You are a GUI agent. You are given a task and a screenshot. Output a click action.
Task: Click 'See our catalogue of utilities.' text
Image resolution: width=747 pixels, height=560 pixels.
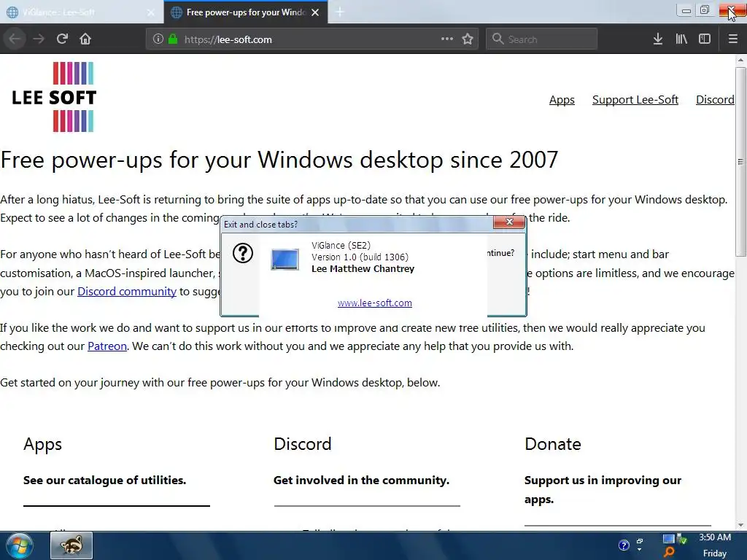(105, 481)
